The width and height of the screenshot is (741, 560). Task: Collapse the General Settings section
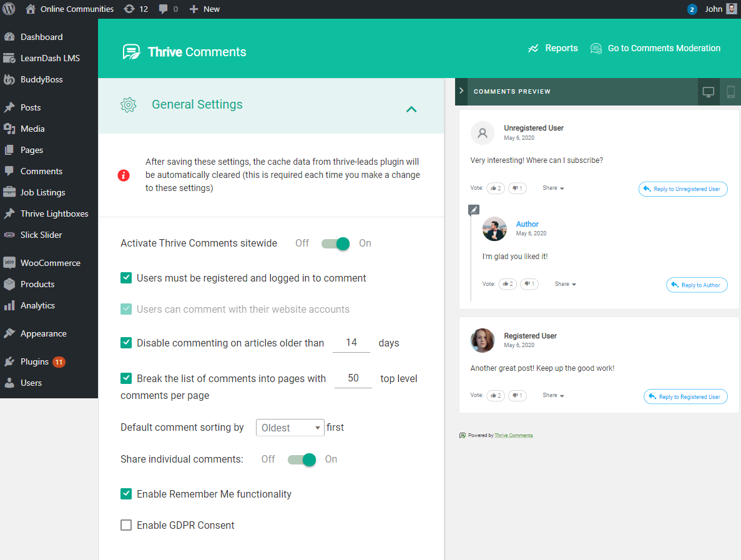pyautogui.click(x=411, y=109)
